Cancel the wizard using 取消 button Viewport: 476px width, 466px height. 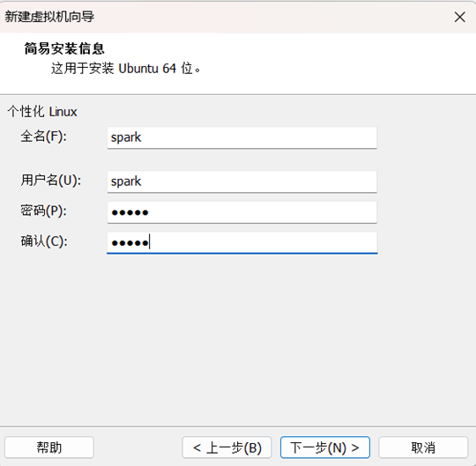click(423, 448)
